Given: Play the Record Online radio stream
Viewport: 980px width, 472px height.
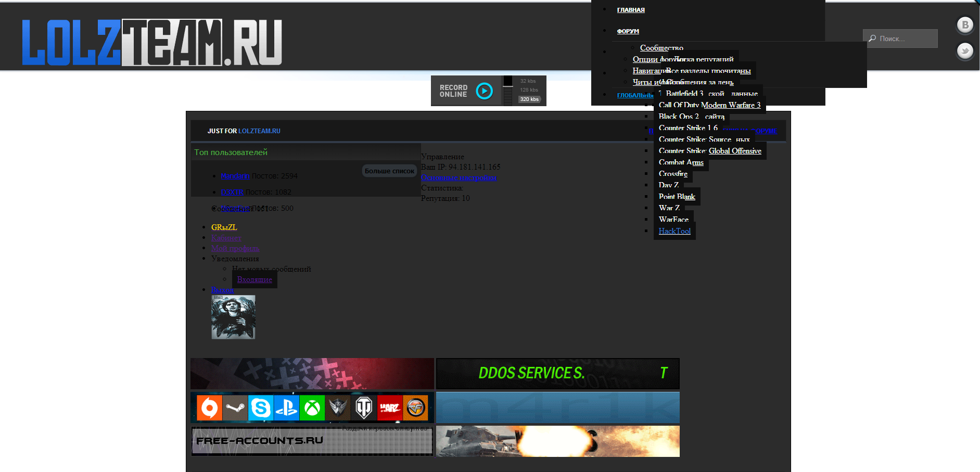Looking at the screenshot, I should point(484,91).
